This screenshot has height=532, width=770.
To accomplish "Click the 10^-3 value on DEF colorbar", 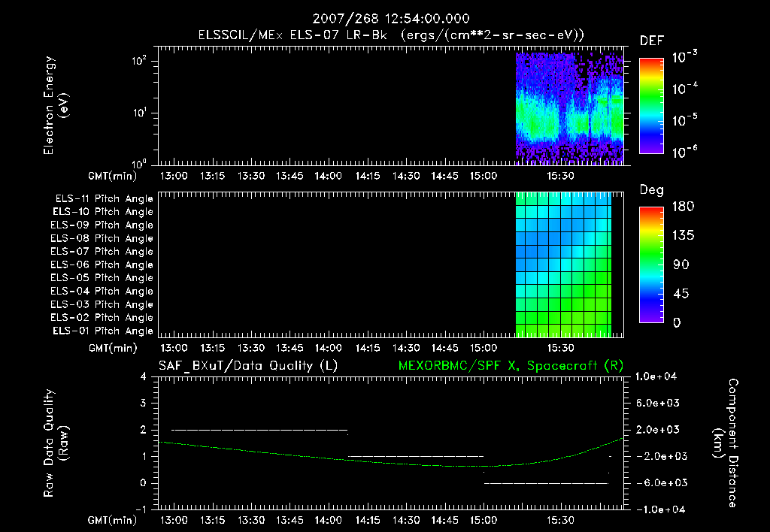I will click(684, 56).
